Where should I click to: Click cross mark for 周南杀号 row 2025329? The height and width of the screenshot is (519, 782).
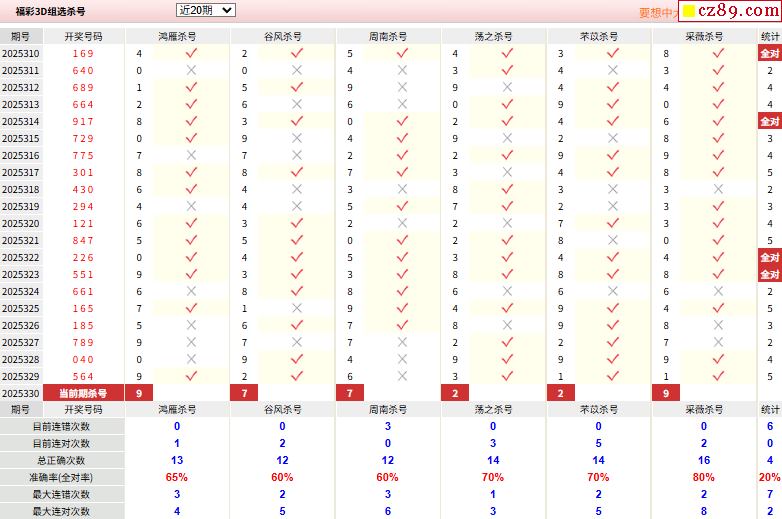tap(402, 376)
